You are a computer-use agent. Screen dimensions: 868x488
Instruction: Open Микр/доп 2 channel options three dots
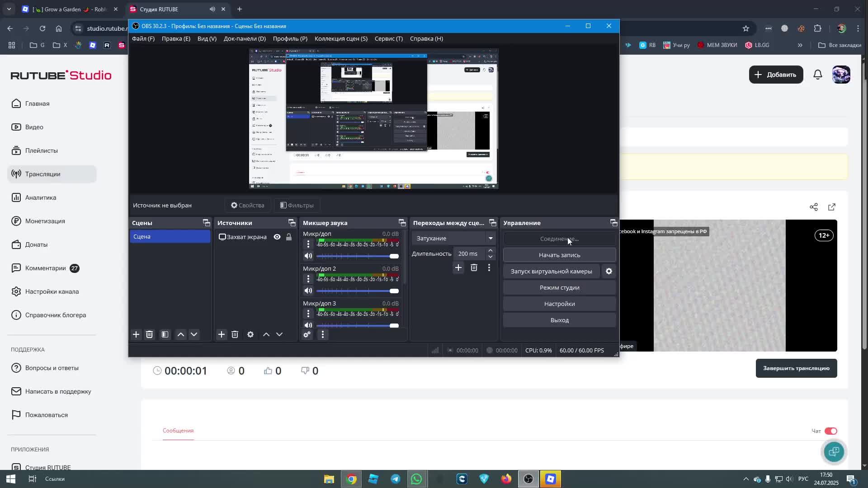pos(308,279)
